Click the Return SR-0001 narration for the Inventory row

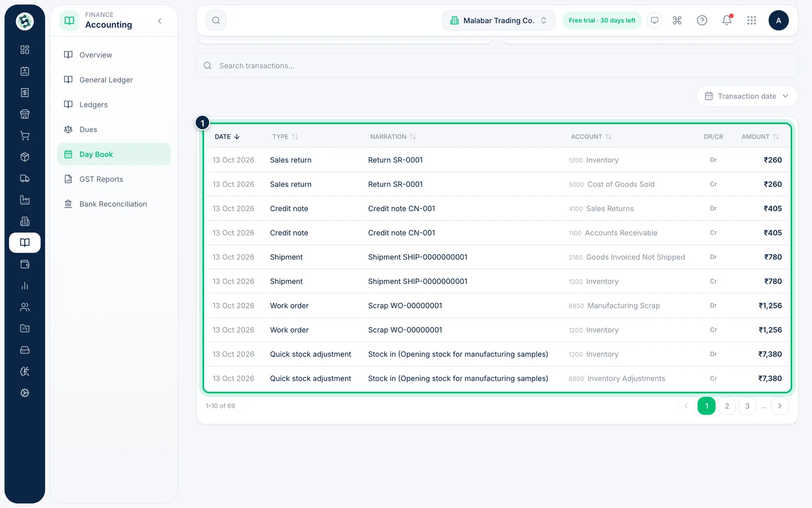click(x=395, y=160)
